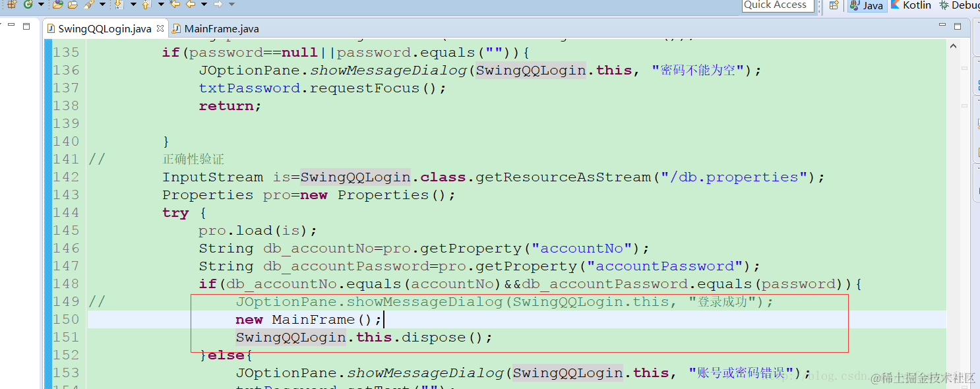980x389 pixels.
Task: Expand the Search icon dropdown arrow
Action: click(x=102, y=4)
